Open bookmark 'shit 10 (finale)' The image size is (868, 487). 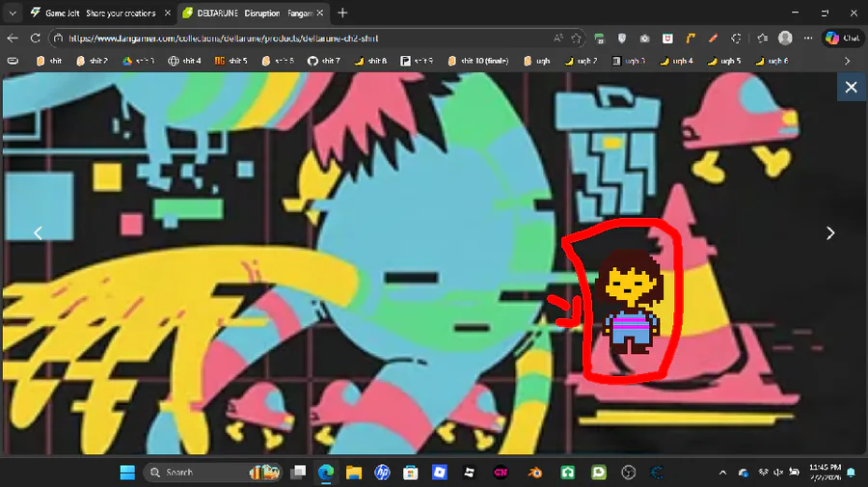coord(477,61)
